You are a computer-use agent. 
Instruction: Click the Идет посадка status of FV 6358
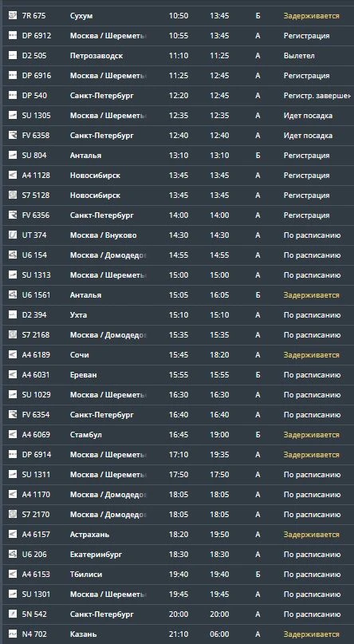pos(308,136)
